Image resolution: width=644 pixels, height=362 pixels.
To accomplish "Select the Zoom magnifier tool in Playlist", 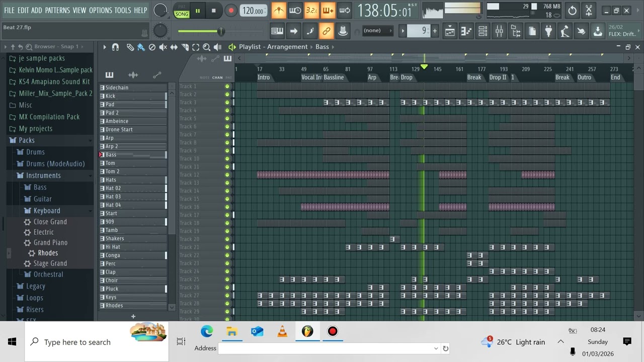I will [207, 47].
